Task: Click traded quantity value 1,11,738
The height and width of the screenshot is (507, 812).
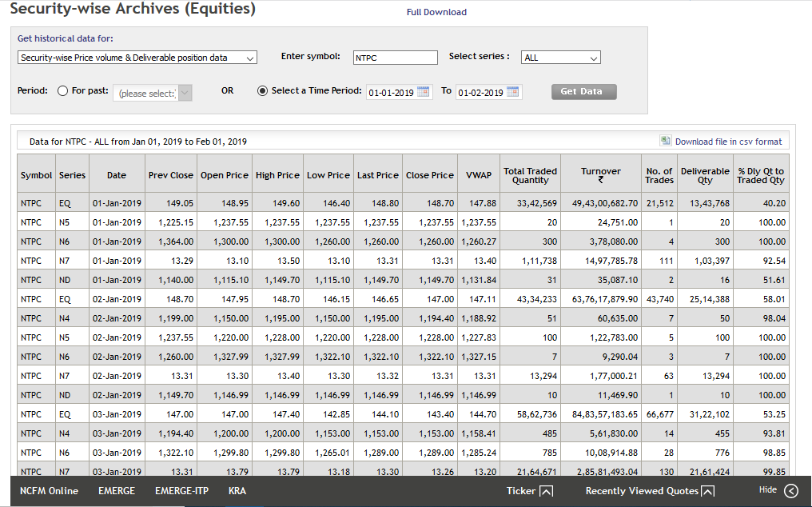Action: click(539, 261)
